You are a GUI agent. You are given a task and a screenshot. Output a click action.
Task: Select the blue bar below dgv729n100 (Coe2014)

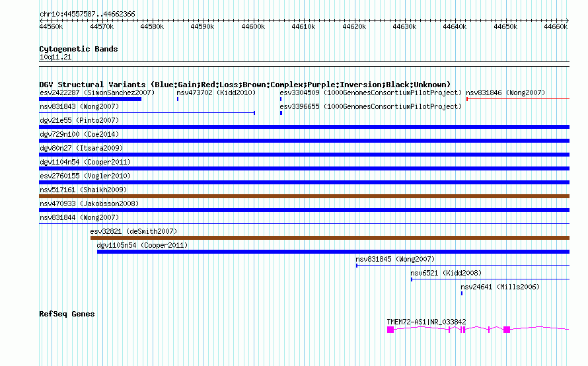(x=304, y=141)
